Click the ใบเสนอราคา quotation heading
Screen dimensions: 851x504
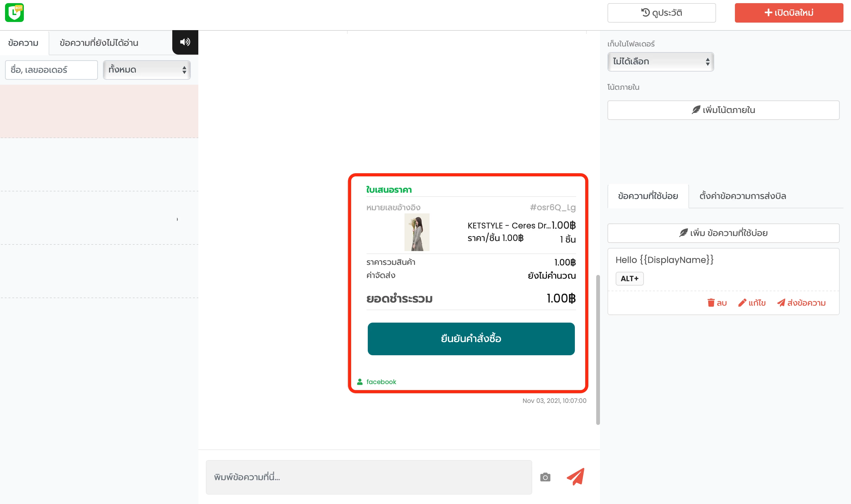(x=389, y=190)
